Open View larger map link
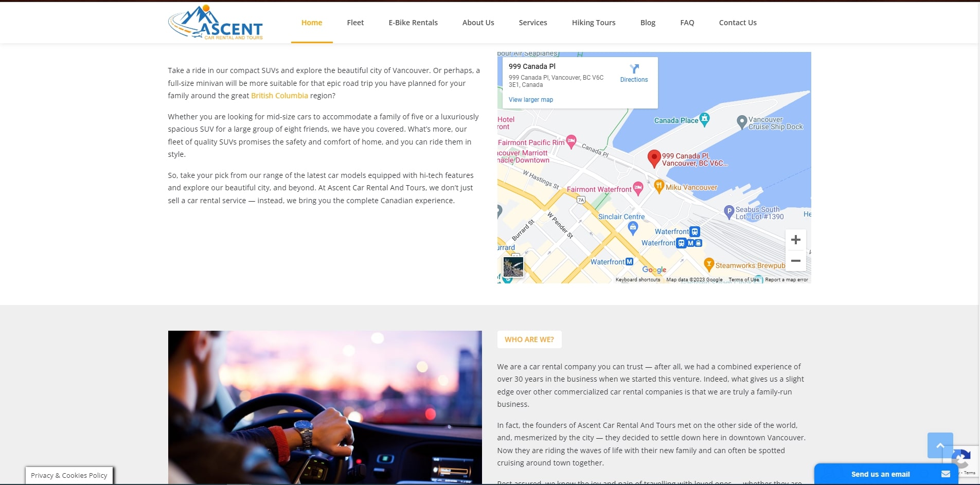Image resolution: width=980 pixels, height=485 pixels. (530, 100)
